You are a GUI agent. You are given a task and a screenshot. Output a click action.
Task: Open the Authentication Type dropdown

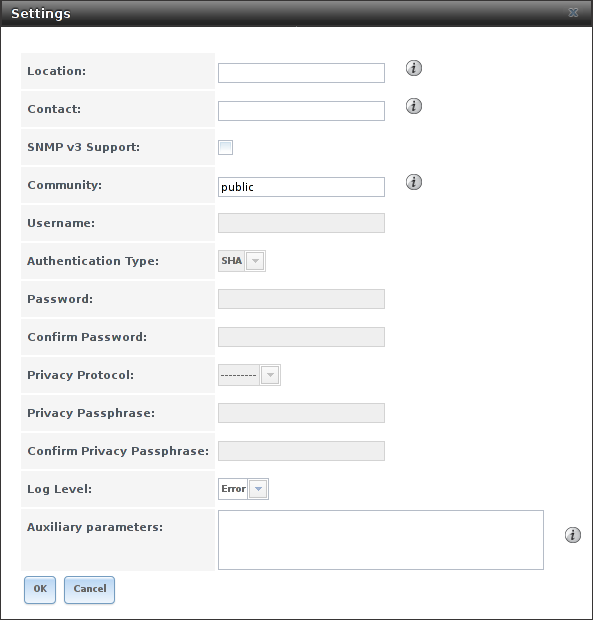pyautogui.click(x=255, y=261)
